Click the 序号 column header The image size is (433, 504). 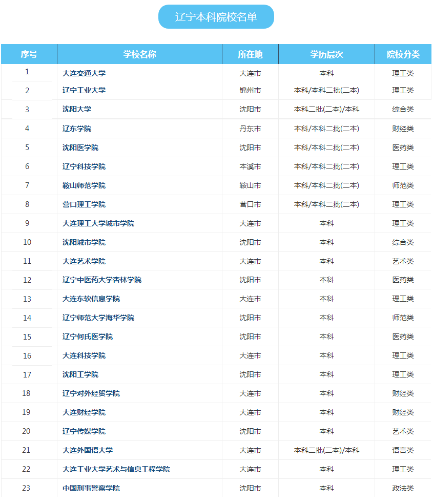[29, 54]
